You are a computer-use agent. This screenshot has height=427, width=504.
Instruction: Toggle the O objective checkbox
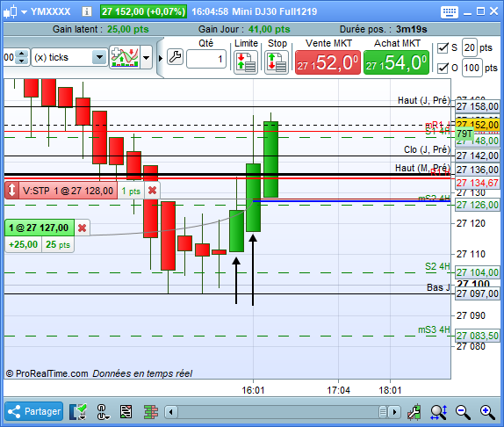(443, 68)
